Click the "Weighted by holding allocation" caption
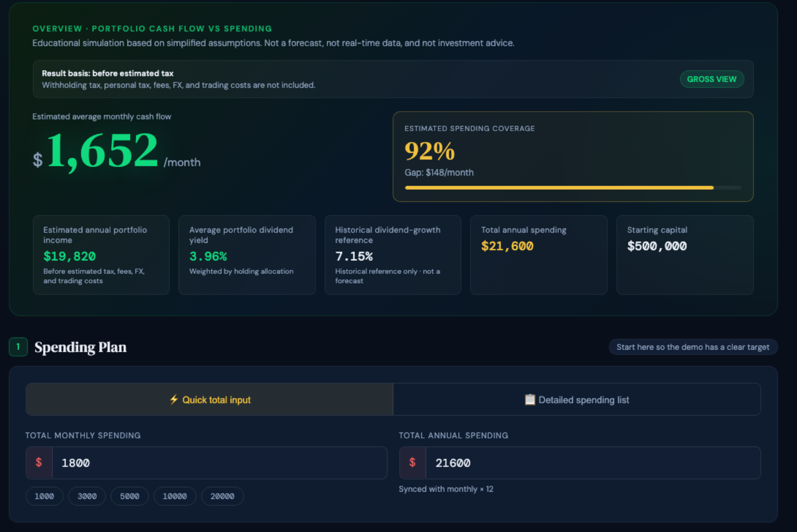This screenshot has height=532, width=797. pyautogui.click(x=241, y=272)
